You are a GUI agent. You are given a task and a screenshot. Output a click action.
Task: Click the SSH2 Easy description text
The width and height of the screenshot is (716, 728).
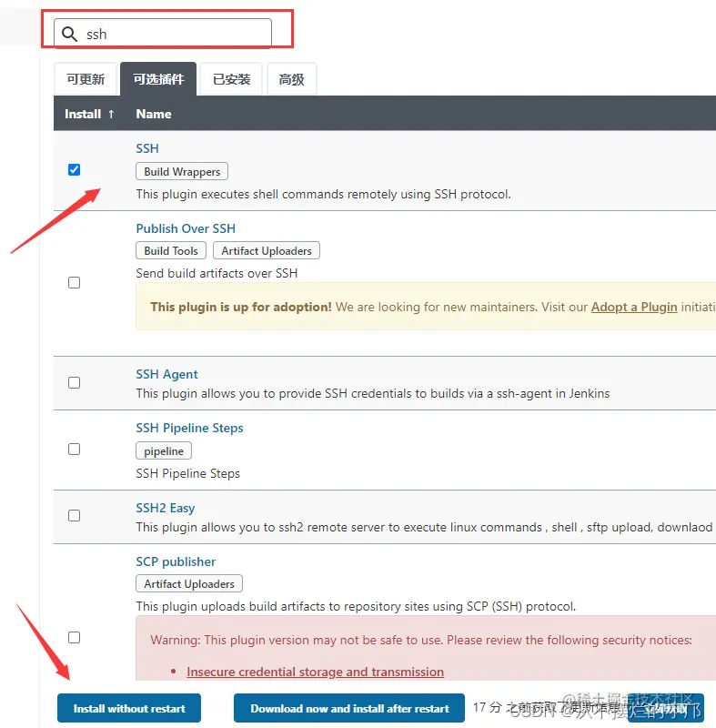coord(424,528)
